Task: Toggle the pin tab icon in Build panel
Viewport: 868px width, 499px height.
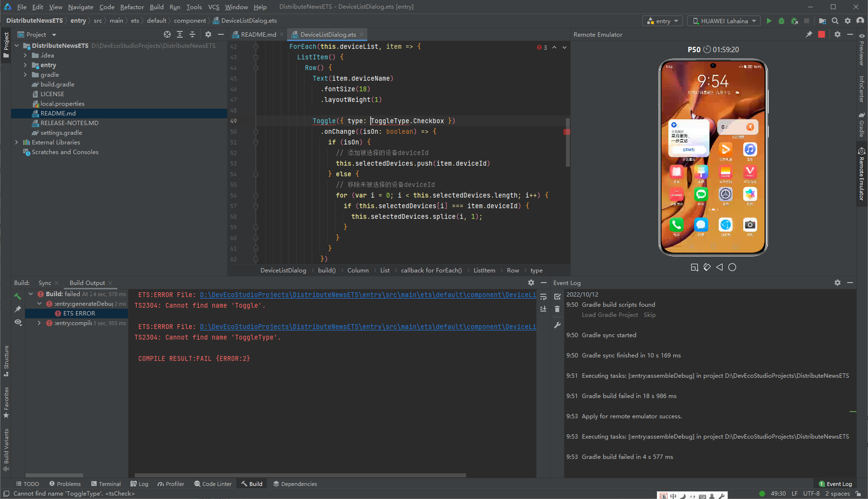Action: pyautogui.click(x=18, y=309)
